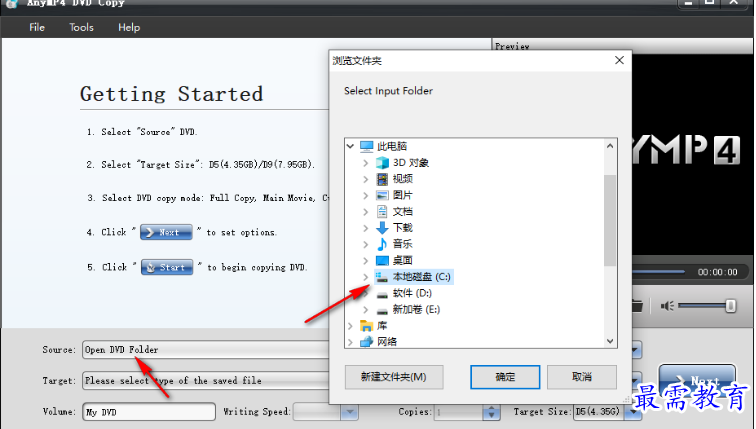The width and height of the screenshot is (756, 429).
Task: Select the 本地磁盘 (C:) drive icon
Action: (382, 277)
